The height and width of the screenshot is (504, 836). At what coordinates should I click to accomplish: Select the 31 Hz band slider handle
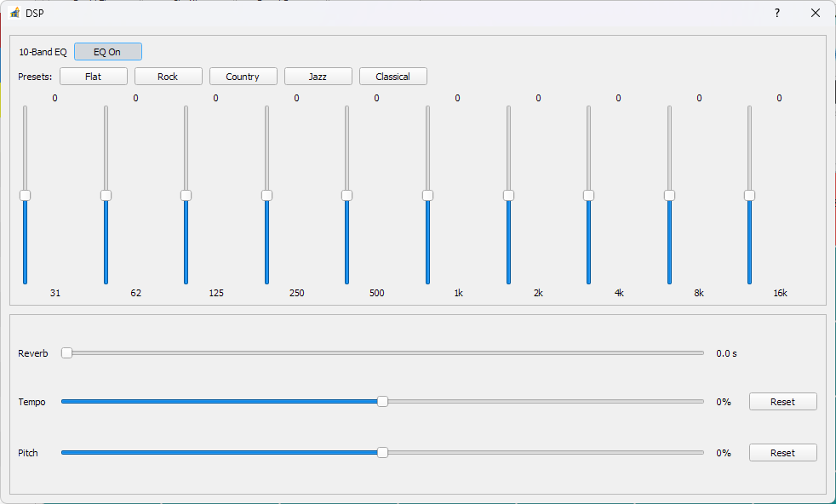click(x=25, y=195)
